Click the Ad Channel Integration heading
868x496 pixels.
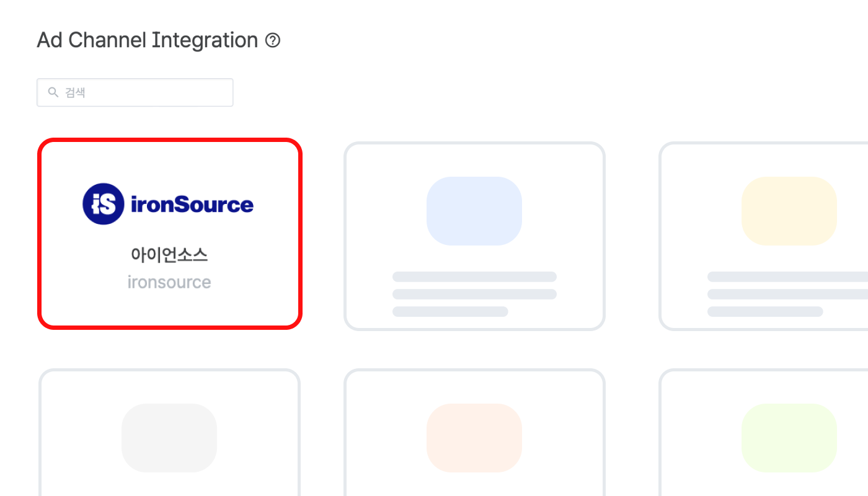point(148,40)
